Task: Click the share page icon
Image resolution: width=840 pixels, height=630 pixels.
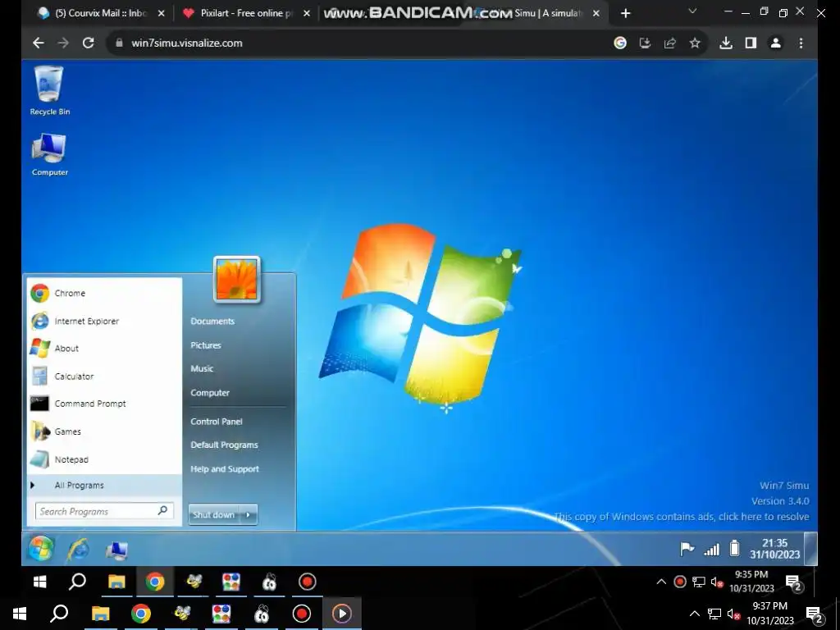Action: tap(669, 43)
